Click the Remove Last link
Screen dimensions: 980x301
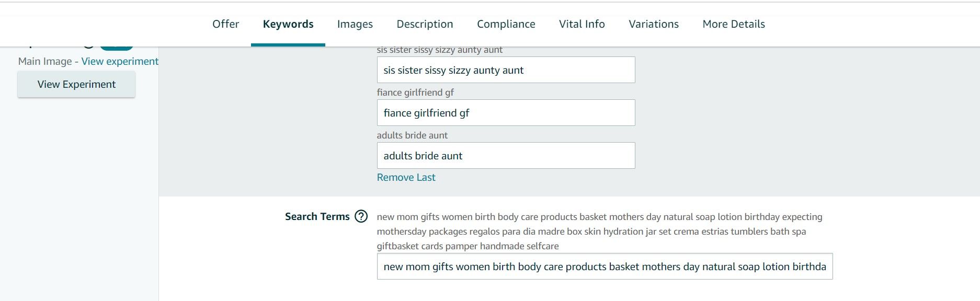click(x=406, y=177)
